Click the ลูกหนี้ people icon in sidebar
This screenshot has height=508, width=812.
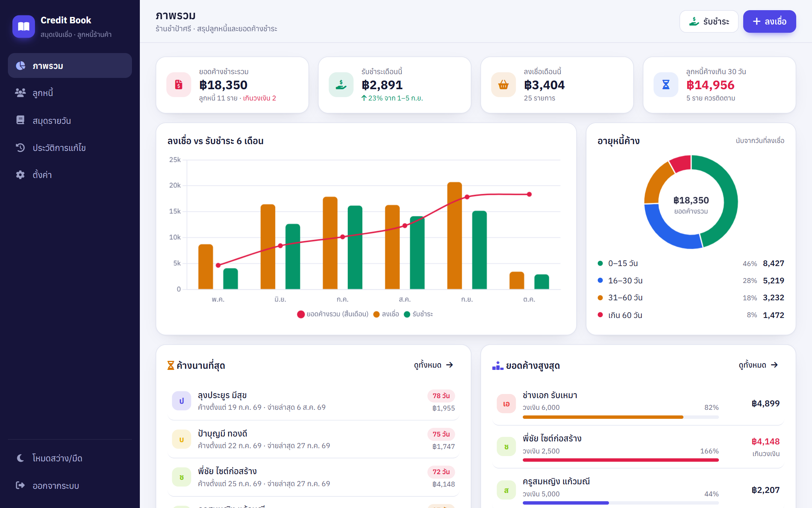[20, 93]
